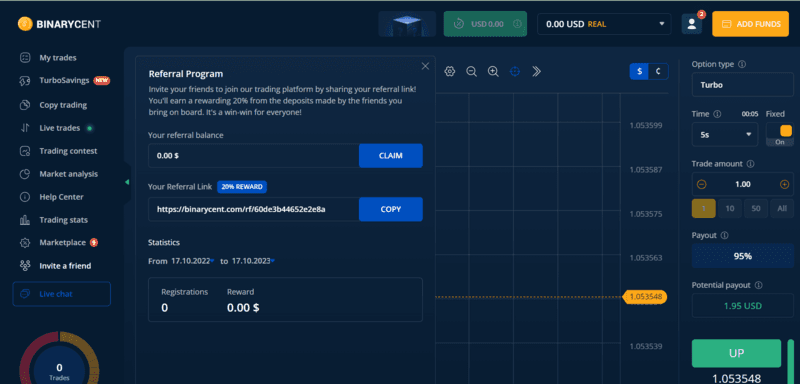
Task: Select the 50 quick amount
Action: [756, 209]
